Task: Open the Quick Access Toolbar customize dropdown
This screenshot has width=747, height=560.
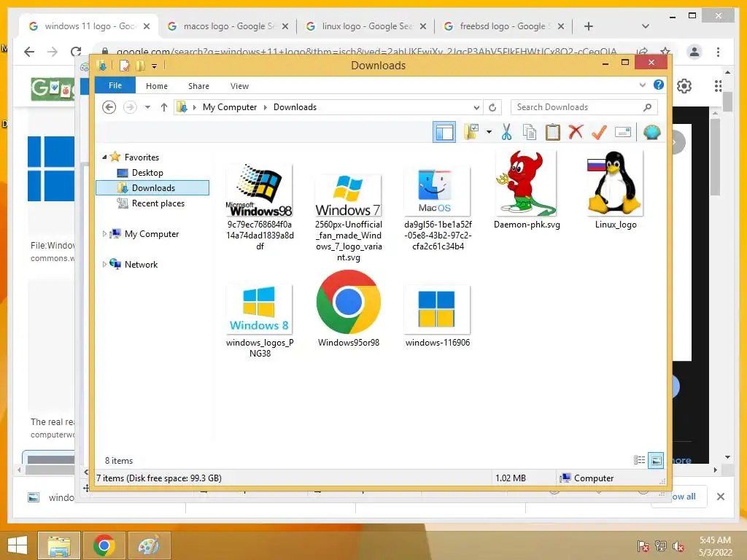Action: tap(155, 66)
